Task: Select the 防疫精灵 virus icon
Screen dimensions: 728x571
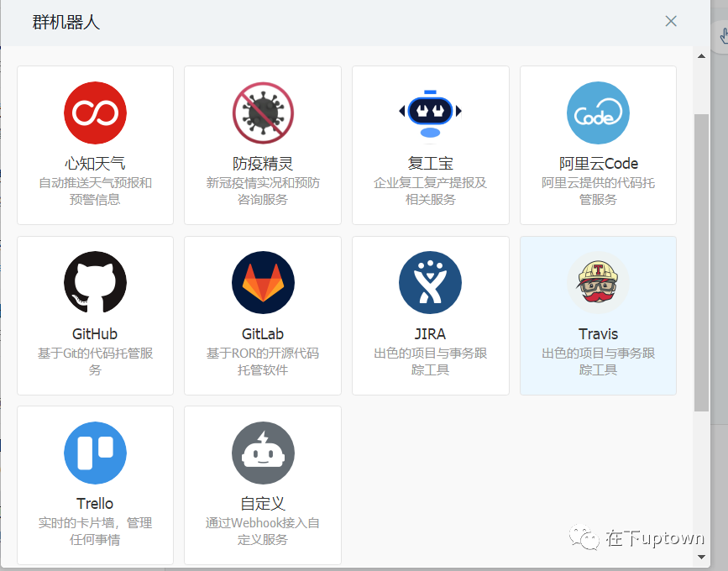Action: 264,113
